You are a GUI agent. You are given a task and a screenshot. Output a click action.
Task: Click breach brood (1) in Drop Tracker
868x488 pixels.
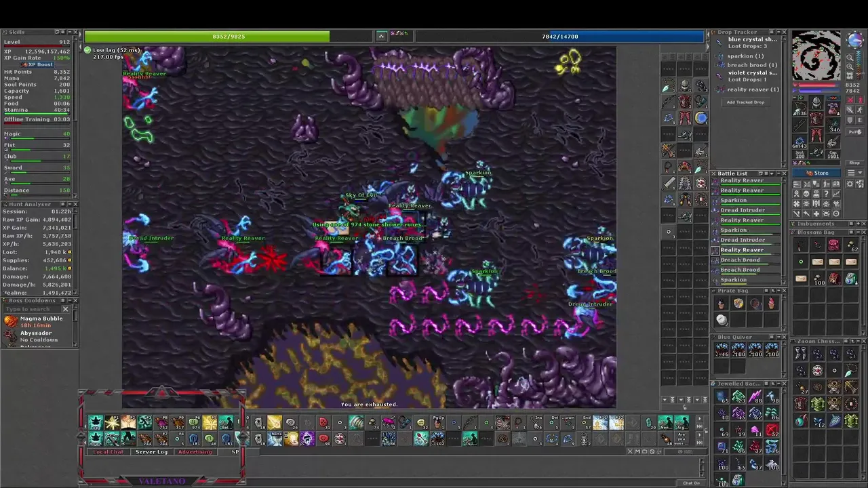coord(752,65)
